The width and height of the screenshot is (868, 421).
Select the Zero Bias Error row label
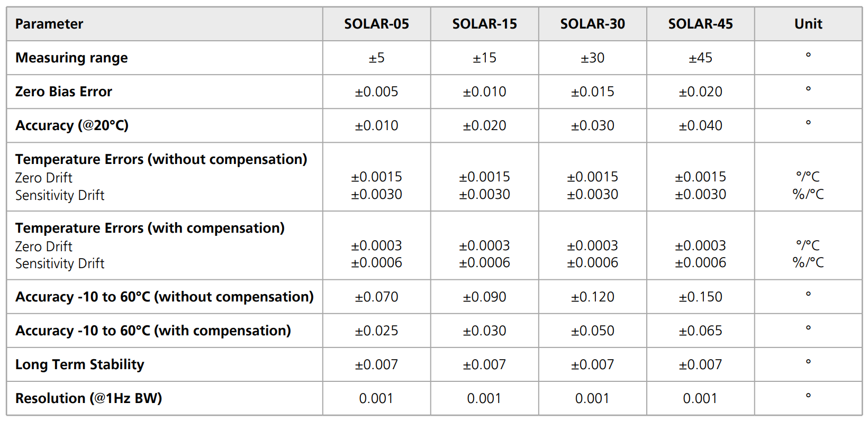tap(64, 92)
